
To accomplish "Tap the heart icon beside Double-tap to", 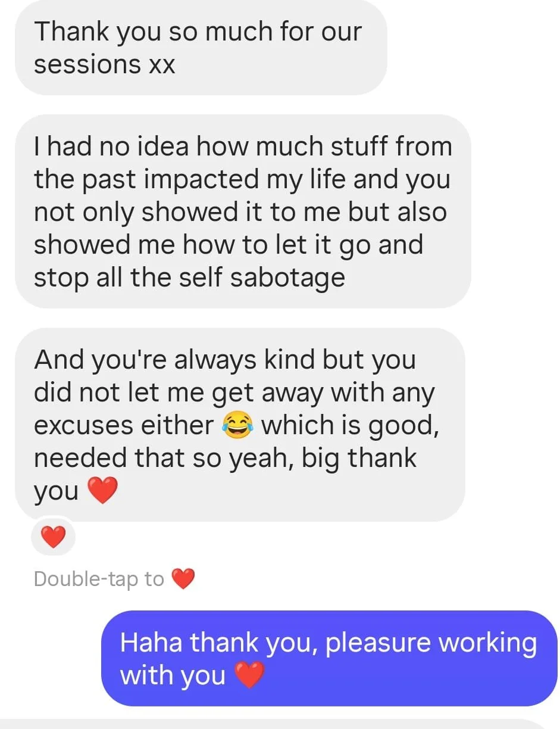I will (x=183, y=579).
